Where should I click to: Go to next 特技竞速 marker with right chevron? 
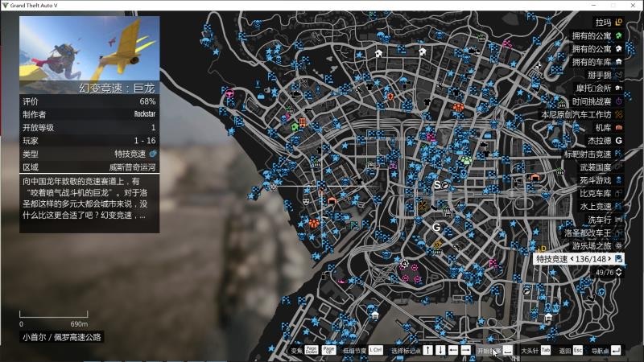click(x=609, y=259)
